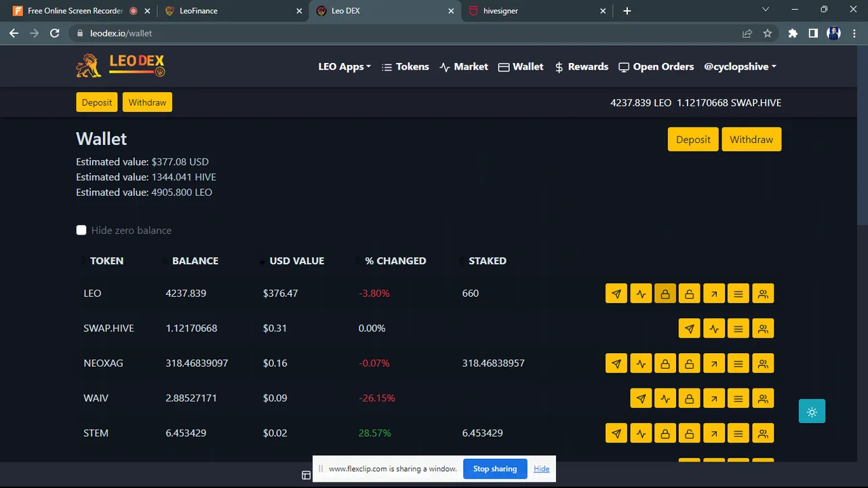Screen dimensions: 868x488
Task: Select Estimated value $377.08 USD text
Action: coord(142,162)
